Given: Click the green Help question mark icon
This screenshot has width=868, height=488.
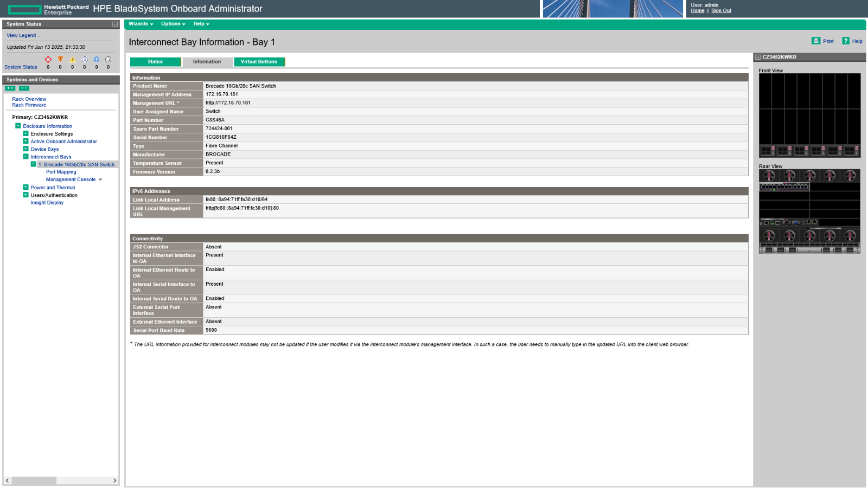Looking at the screenshot, I should (x=846, y=41).
